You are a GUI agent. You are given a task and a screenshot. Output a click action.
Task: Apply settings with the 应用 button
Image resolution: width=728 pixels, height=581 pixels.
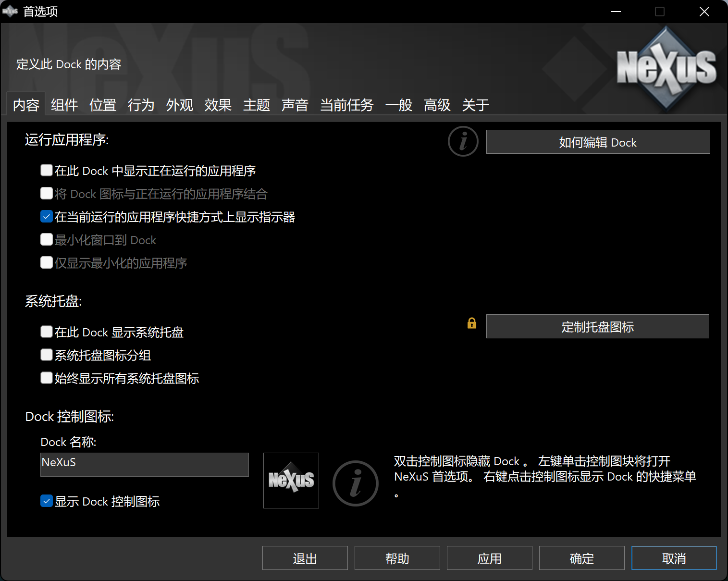point(490,558)
